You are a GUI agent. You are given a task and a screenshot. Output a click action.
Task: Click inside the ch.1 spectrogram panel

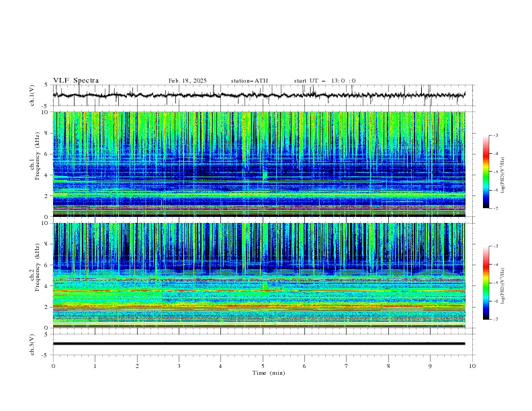[x=259, y=164]
